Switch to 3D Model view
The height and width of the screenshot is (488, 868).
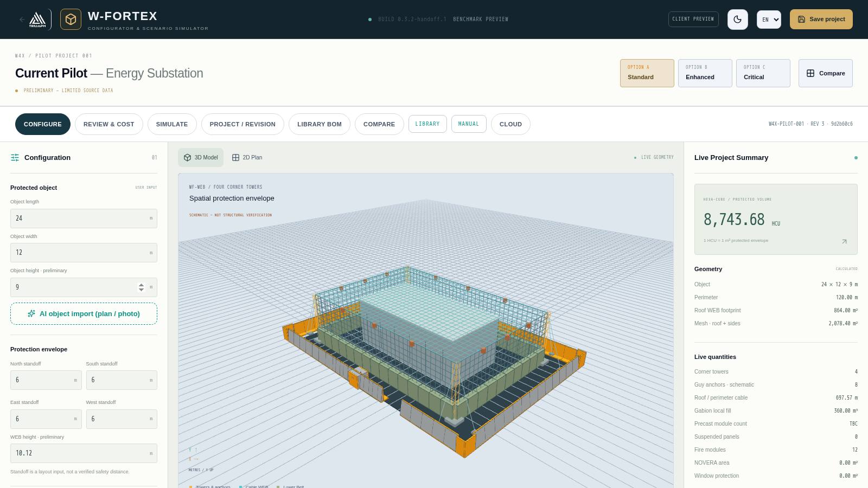[201, 157]
